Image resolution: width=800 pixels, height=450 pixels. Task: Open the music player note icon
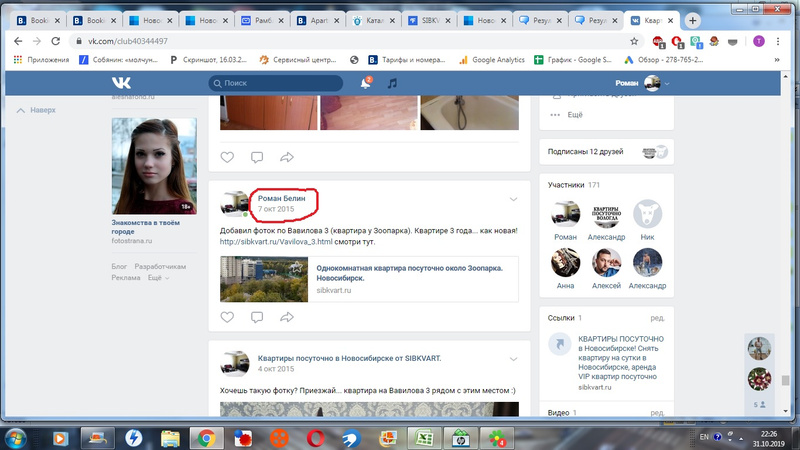[x=392, y=84]
